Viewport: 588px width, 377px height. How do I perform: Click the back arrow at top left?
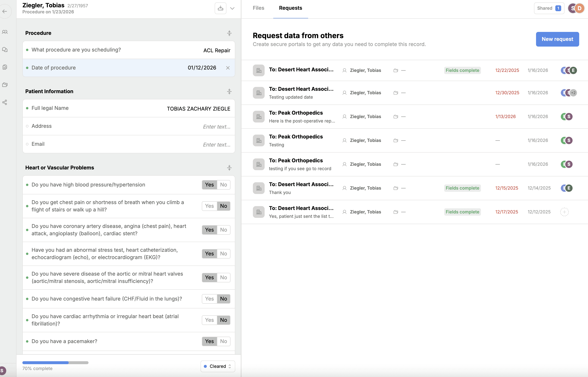(5, 11)
